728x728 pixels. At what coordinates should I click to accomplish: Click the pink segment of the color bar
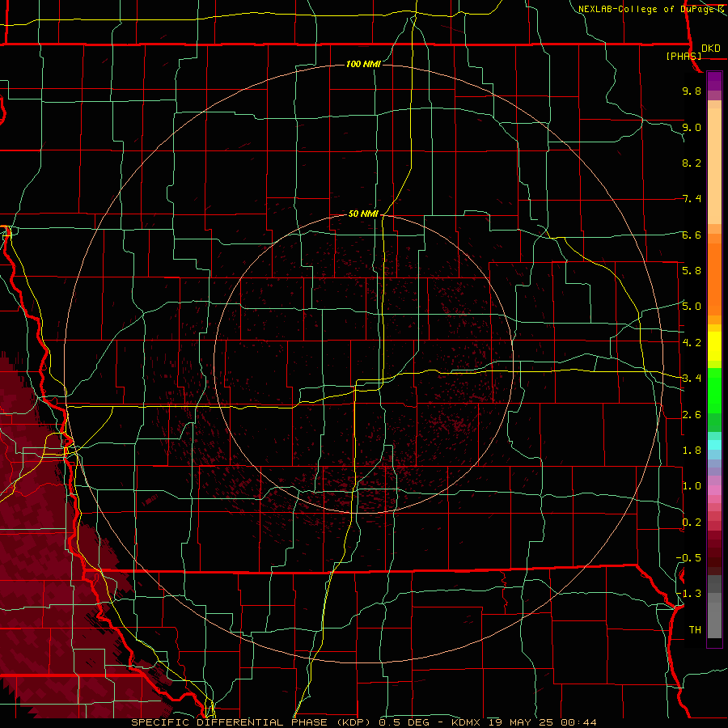tap(714, 490)
